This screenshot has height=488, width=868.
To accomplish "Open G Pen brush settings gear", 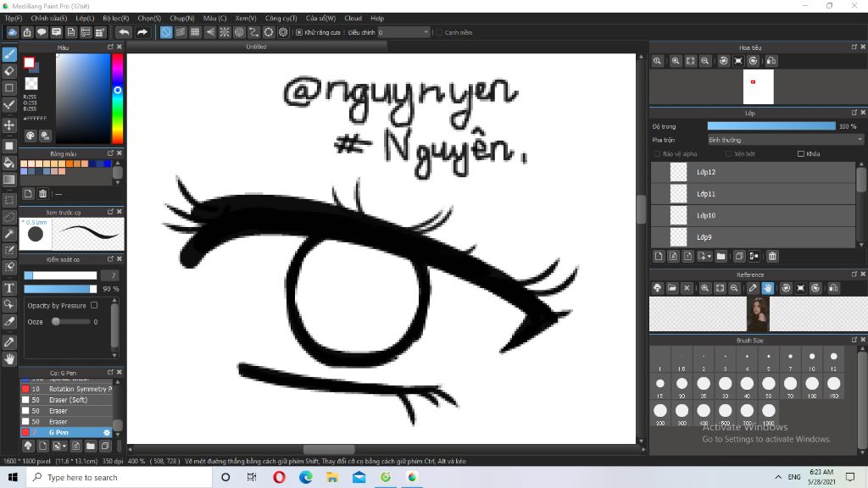I will coord(107,432).
